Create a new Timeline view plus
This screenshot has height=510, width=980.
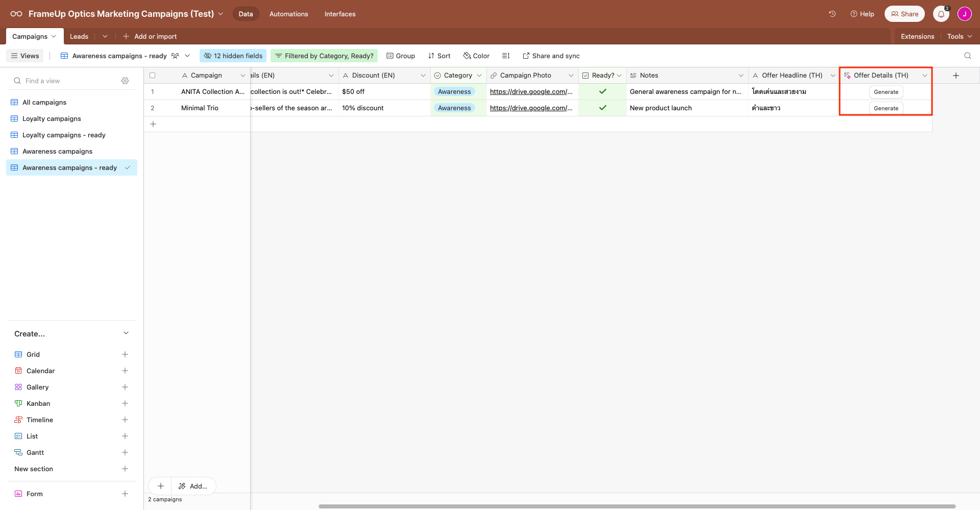[125, 420]
